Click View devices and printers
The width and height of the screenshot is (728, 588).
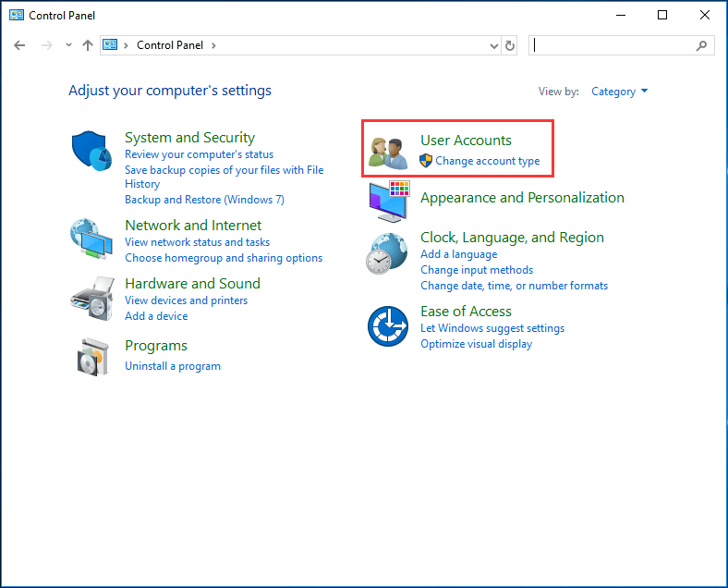tap(187, 300)
